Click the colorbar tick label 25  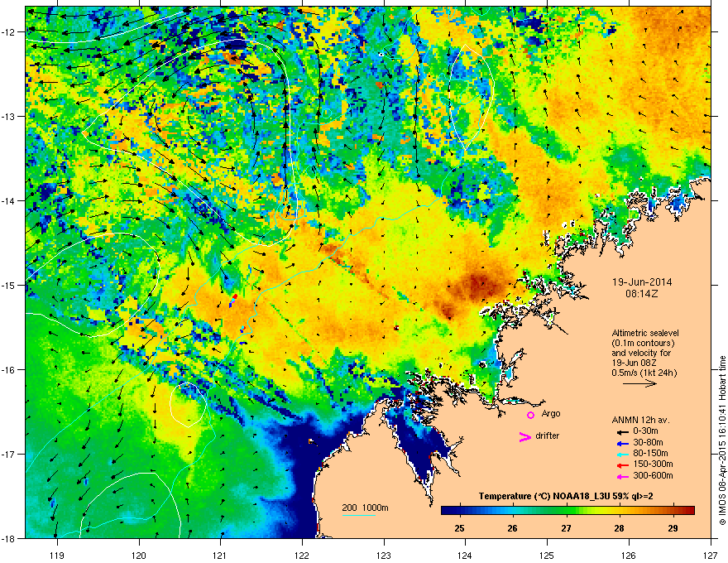pyautogui.click(x=460, y=528)
